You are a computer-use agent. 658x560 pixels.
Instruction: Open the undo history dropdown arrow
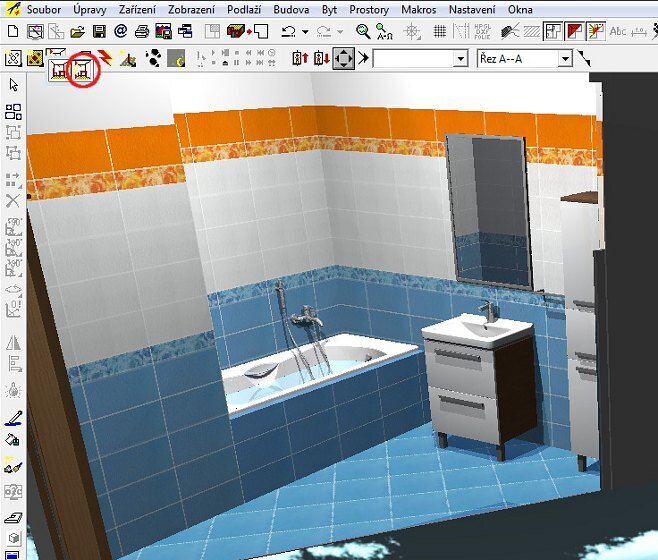click(x=305, y=32)
